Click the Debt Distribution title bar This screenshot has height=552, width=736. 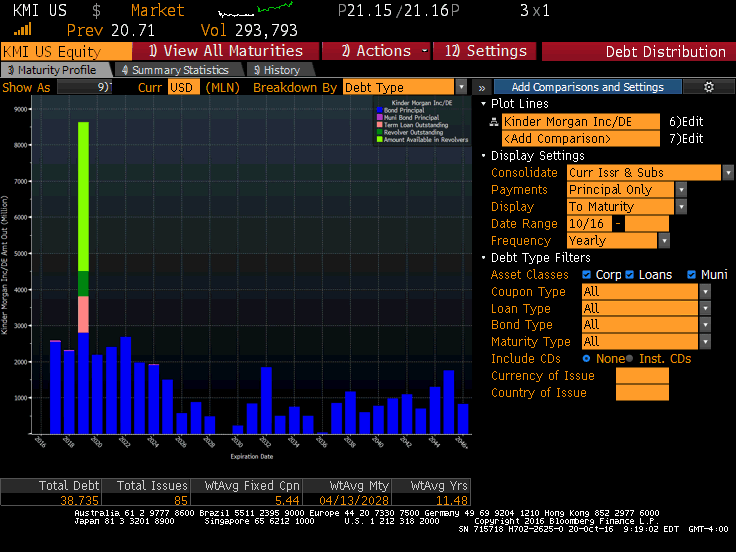pyautogui.click(x=638, y=51)
